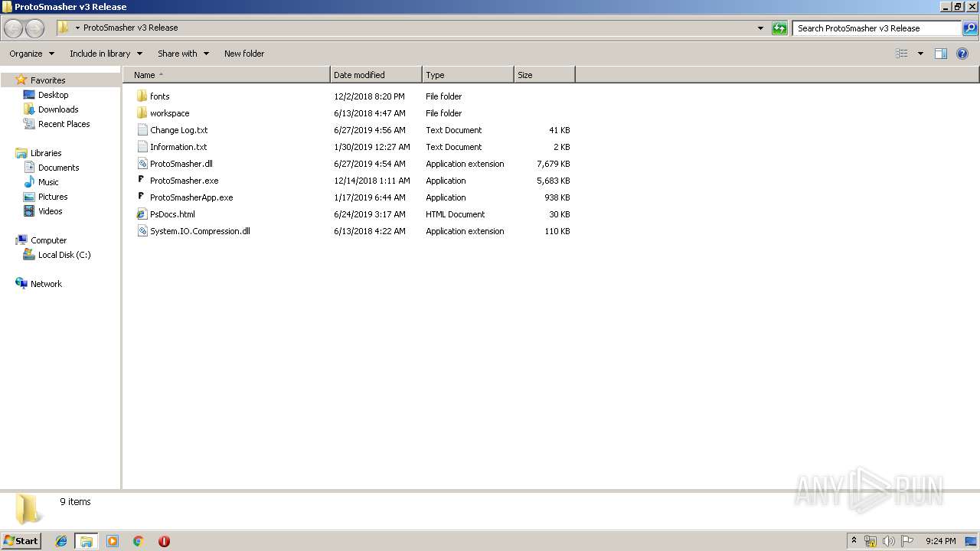Click the 1/17/2019 6:44 AM date cell
This screenshot has width=980, height=551.
pyautogui.click(x=370, y=197)
